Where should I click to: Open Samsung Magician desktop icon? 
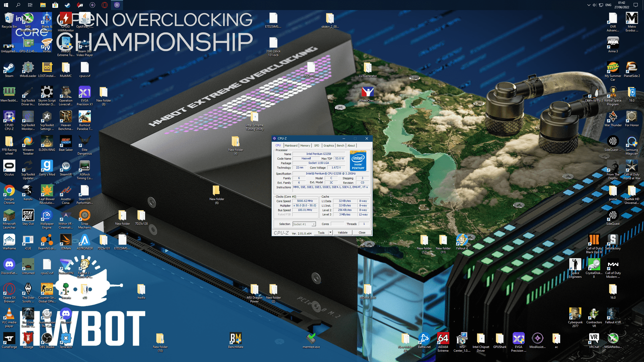tap(632, 145)
